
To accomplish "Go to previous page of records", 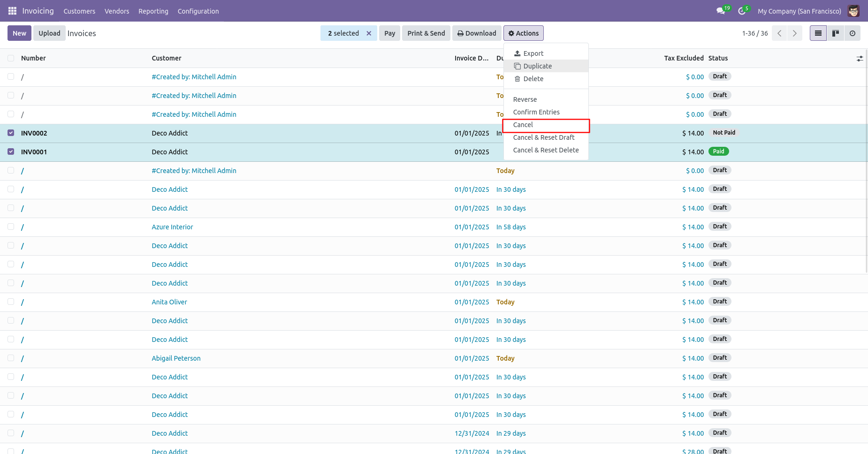I will pos(779,33).
